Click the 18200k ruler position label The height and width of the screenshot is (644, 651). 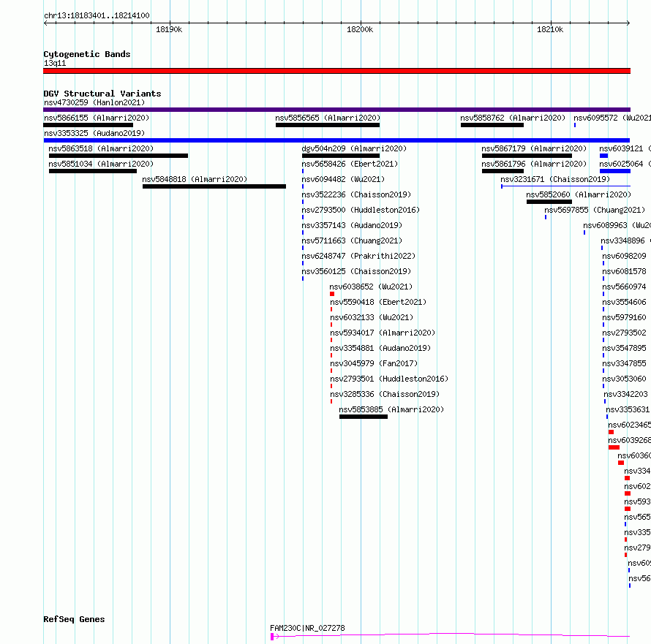point(360,29)
